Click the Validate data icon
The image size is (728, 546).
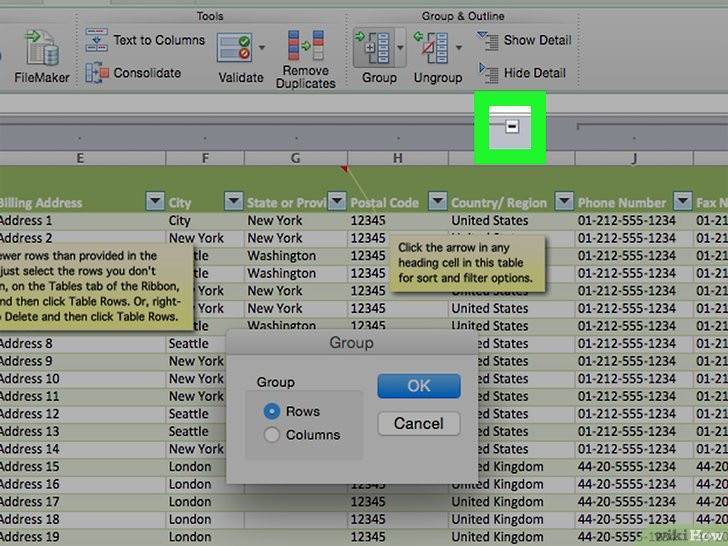234,47
